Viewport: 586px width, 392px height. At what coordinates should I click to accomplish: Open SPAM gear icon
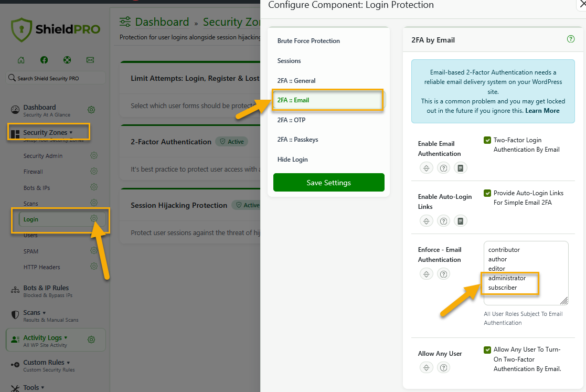click(x=94, y=250)
